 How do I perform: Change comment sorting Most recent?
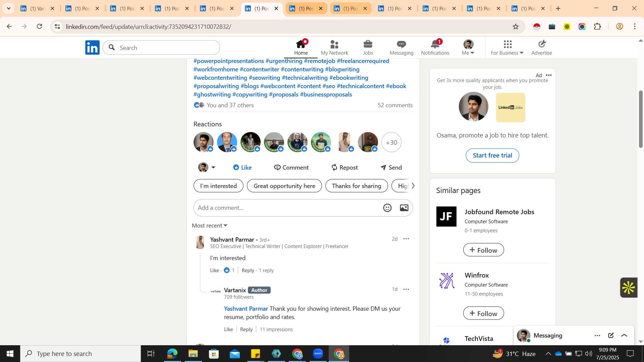[x=210, y=226]
